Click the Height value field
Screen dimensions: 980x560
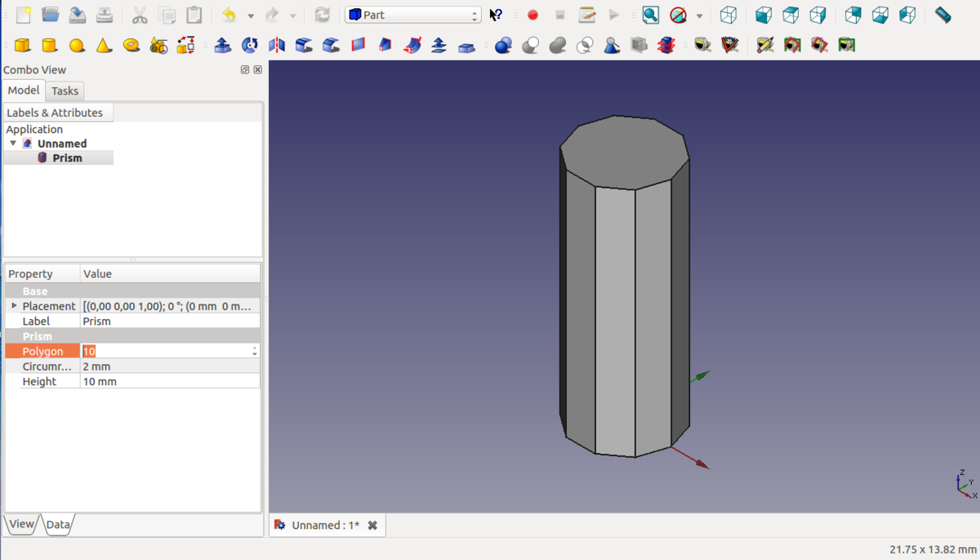click(x=170, y=381)
